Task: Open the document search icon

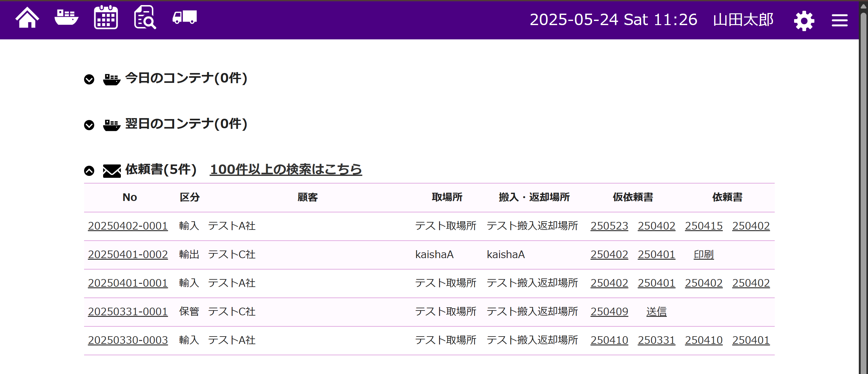Action: coord(145,17)
